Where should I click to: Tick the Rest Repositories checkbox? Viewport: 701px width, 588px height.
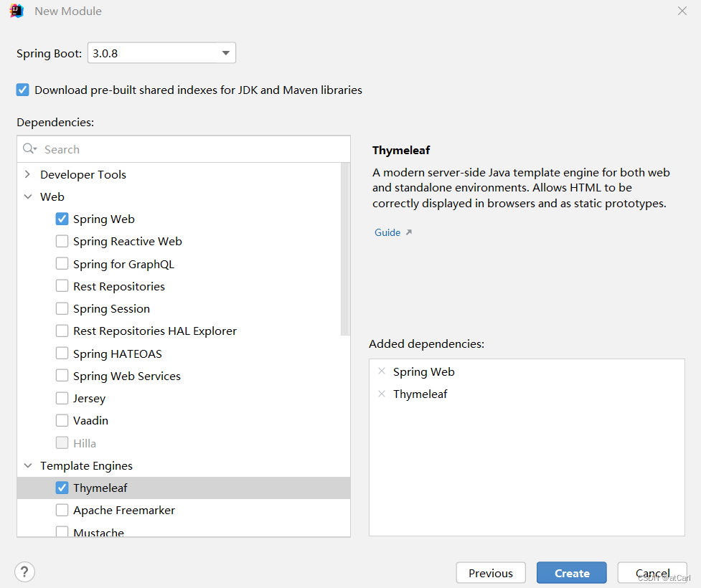(x=62, y=286)
